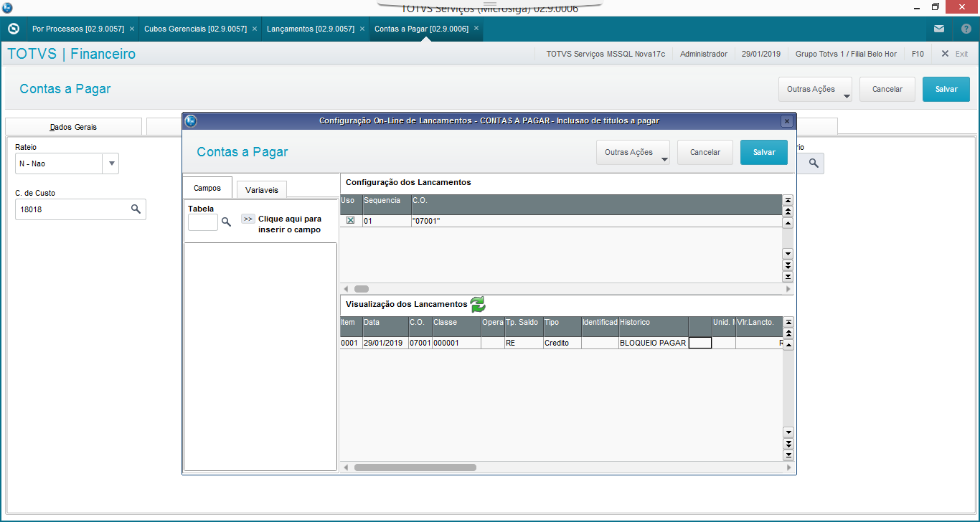Close the Por Processos tab
The height and width of the screenshot is (522, 980).
(x=131, y=29)
